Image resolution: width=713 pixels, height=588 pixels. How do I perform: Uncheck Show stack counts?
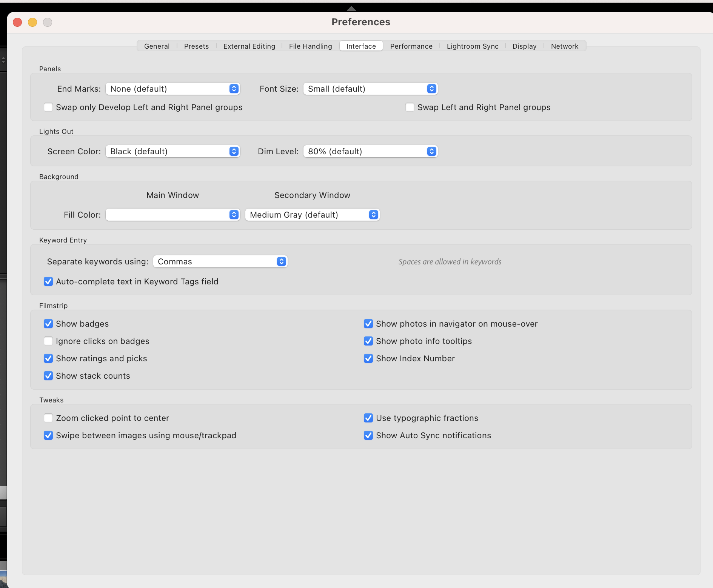[x=48, y=376]
